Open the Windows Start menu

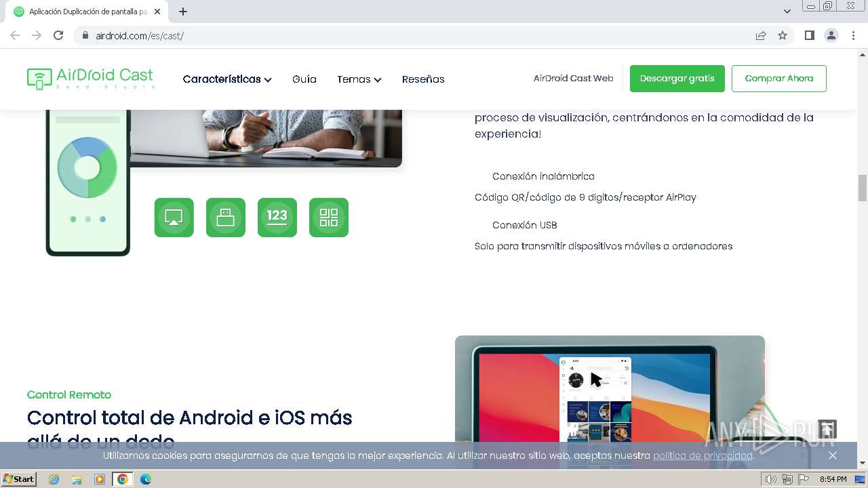[x=19, y=479]
